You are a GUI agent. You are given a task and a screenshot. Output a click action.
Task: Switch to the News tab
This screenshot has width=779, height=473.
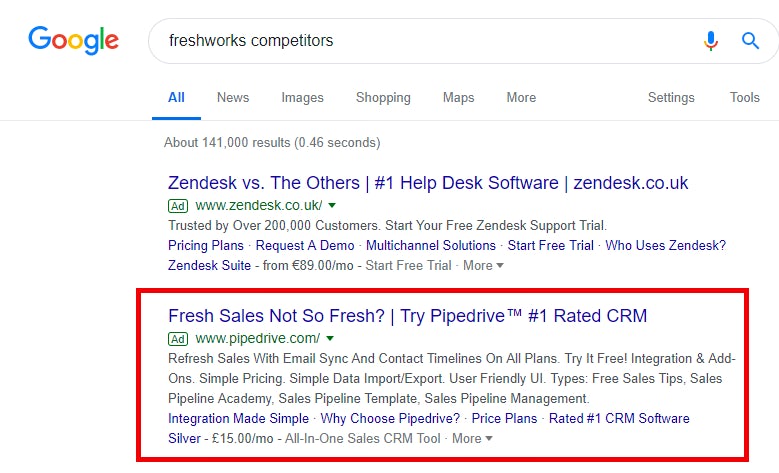pyautogui.click(x=233, y=97)
